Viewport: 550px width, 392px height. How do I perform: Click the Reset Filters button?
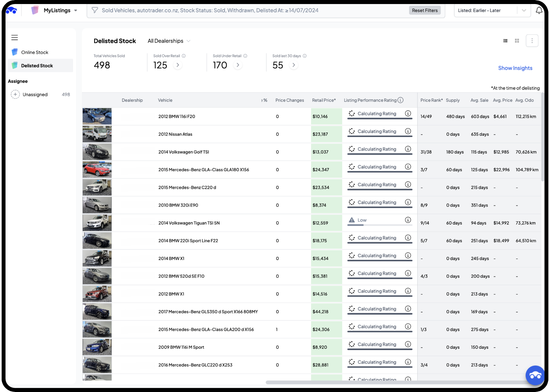click(425, 10)
